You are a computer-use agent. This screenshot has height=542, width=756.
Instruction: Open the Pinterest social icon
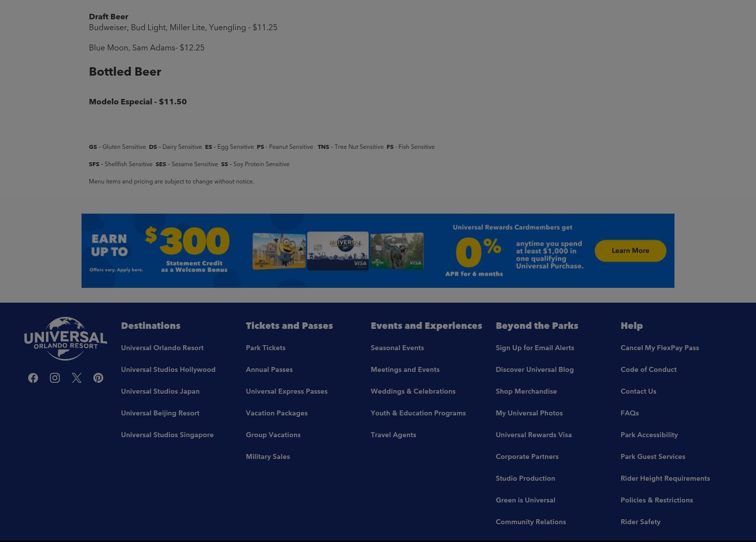tap(98, 378)
